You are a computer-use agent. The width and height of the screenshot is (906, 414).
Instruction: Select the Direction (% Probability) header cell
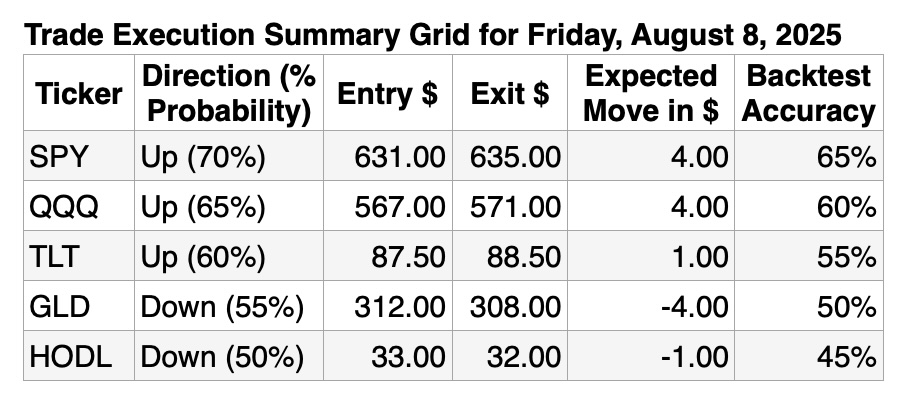point(229,93)
